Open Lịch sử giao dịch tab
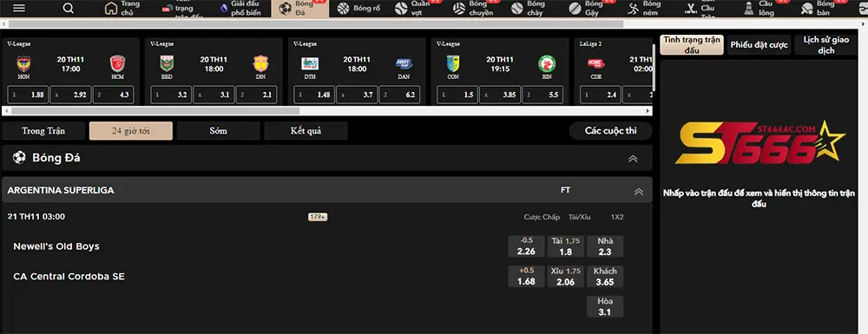Screen dimensions: 868x334 click(827, 45)
